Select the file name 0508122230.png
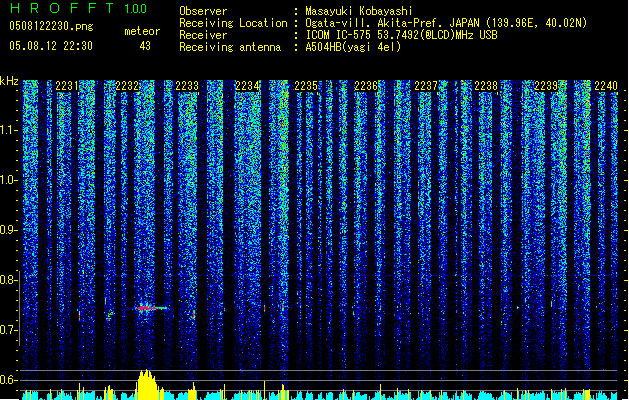 [51, 26]
